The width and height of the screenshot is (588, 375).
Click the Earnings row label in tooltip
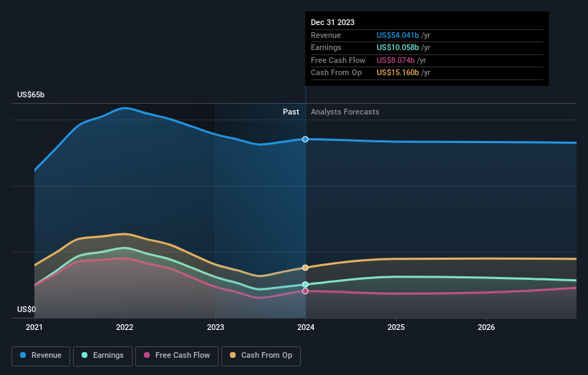326,47
